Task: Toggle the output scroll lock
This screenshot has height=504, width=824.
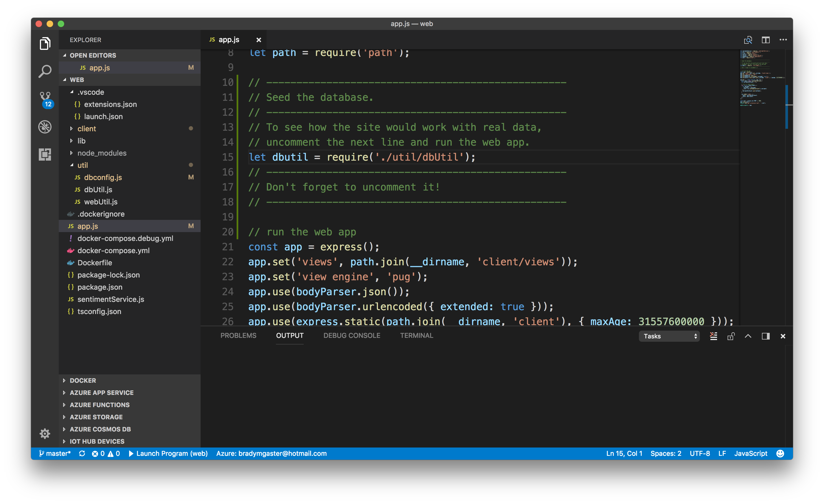Action: click(731, 336)
